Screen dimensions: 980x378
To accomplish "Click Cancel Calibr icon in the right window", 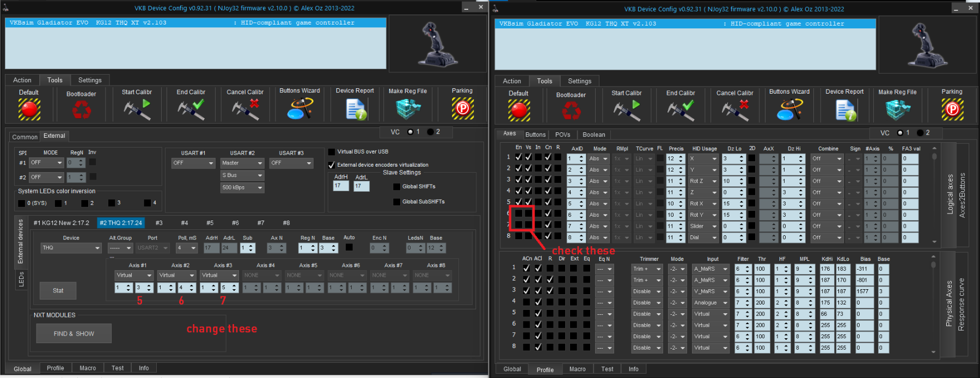I will point(734,110).
